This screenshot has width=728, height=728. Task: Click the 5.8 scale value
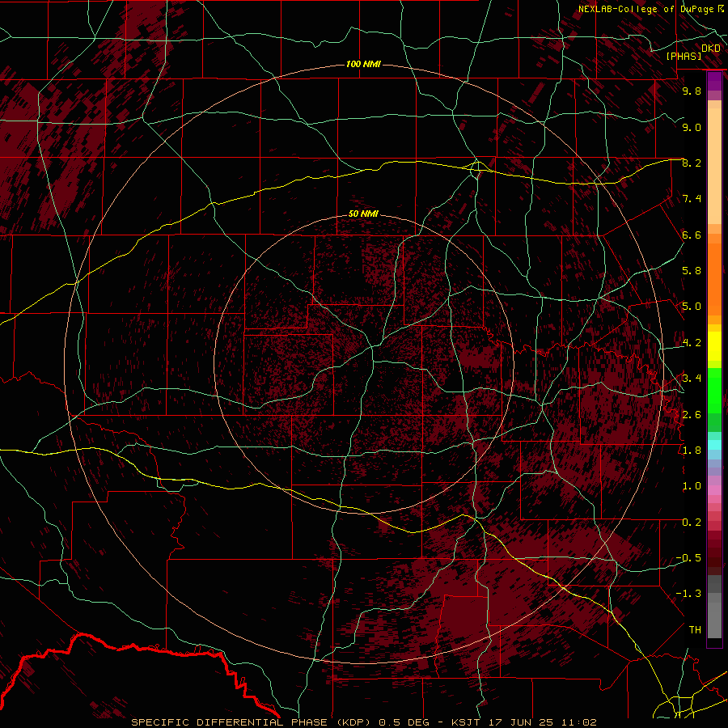point(692,271)
